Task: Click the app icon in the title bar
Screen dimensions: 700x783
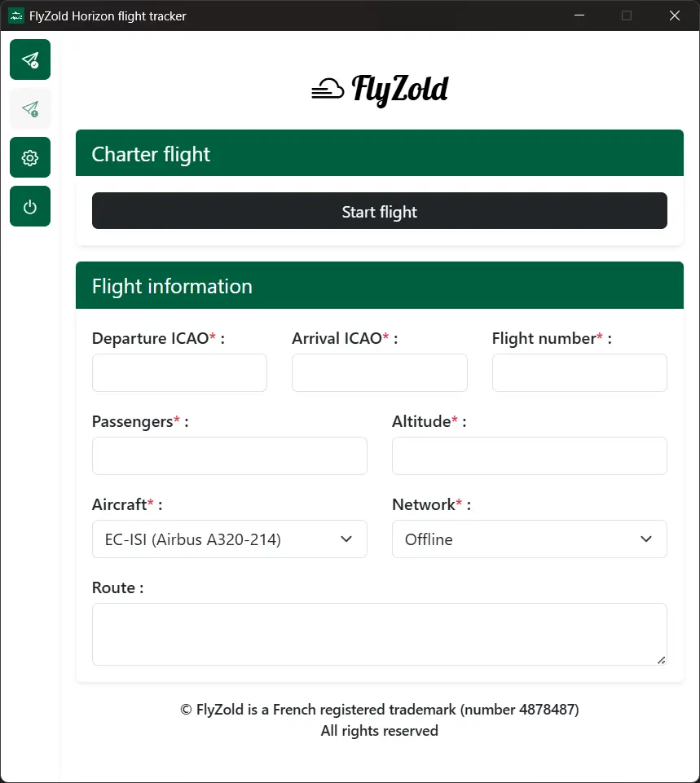Action: [x=15, y=15]
